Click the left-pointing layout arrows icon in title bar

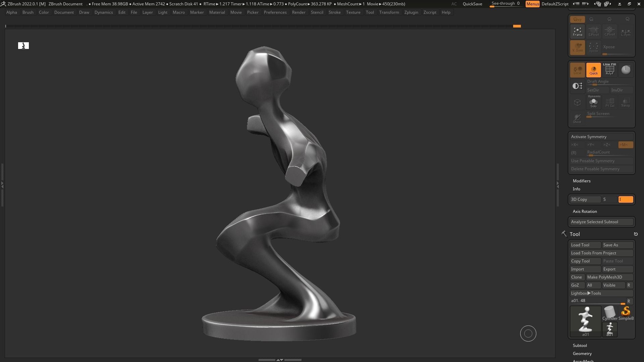(576, 4)
